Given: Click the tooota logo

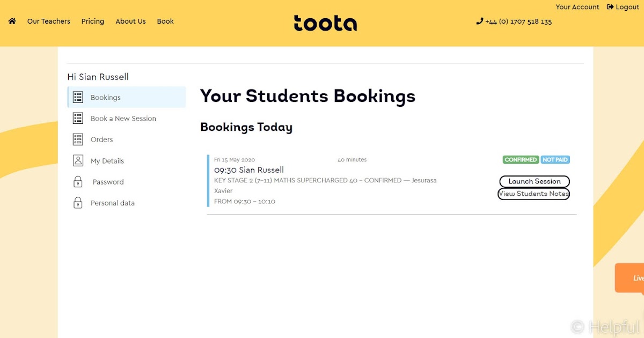Looking at the screenshot, I should 325,23.
